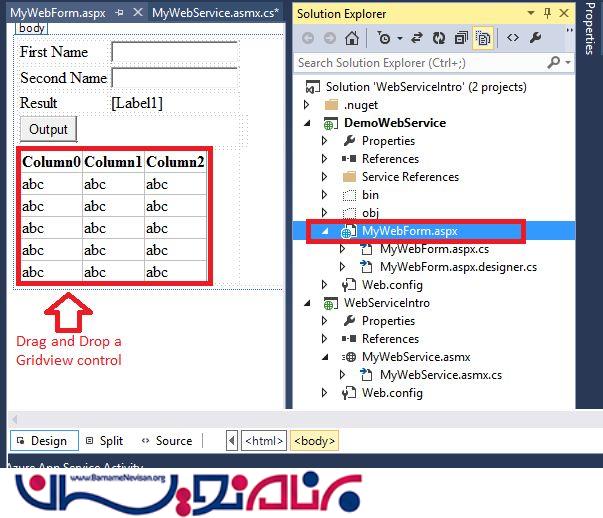This screenshot has height=518, width=603.
Task: Click the Forward navigation icon in Solution Explorer
Action: tap(330, 38)
